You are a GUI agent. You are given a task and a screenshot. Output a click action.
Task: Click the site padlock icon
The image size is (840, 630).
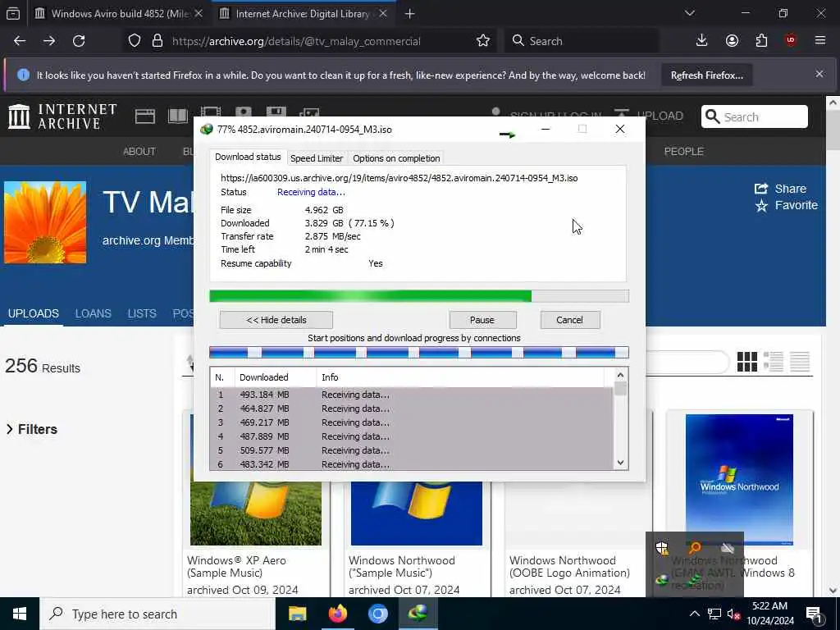[x=157, y=41]
